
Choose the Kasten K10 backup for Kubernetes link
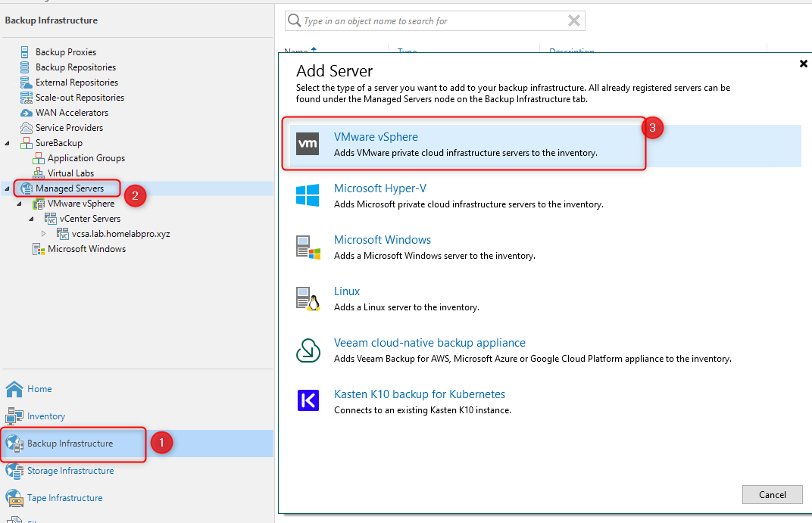tap(419, 394)
